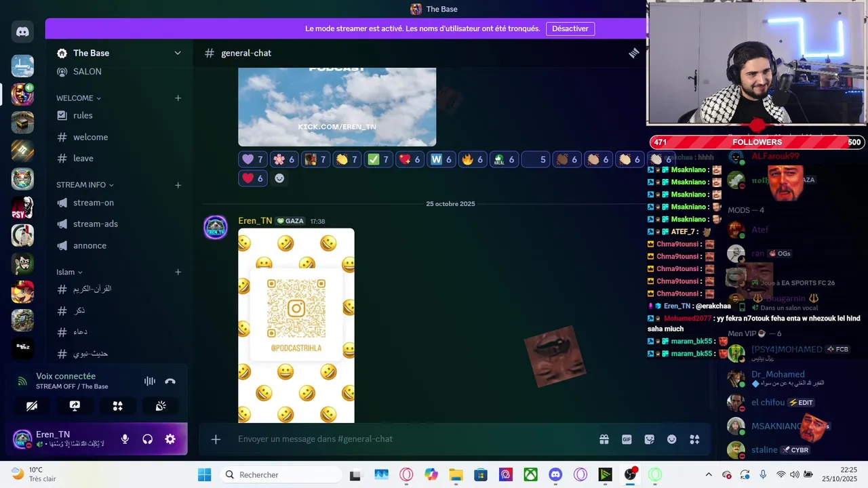Collapse the WELCOME category
868x488 pixels.
pos(79,98)
